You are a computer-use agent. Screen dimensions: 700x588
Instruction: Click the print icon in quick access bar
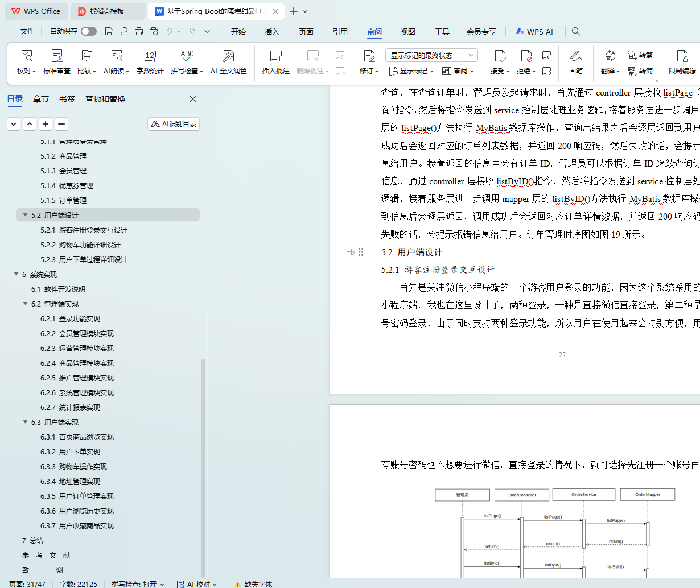[x=139, y=31]
